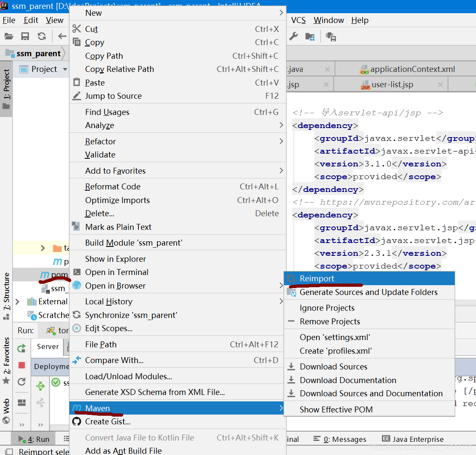Open Project Structure toolbar icon
This screenshot has height=455, width=476.
pos(310,37)
